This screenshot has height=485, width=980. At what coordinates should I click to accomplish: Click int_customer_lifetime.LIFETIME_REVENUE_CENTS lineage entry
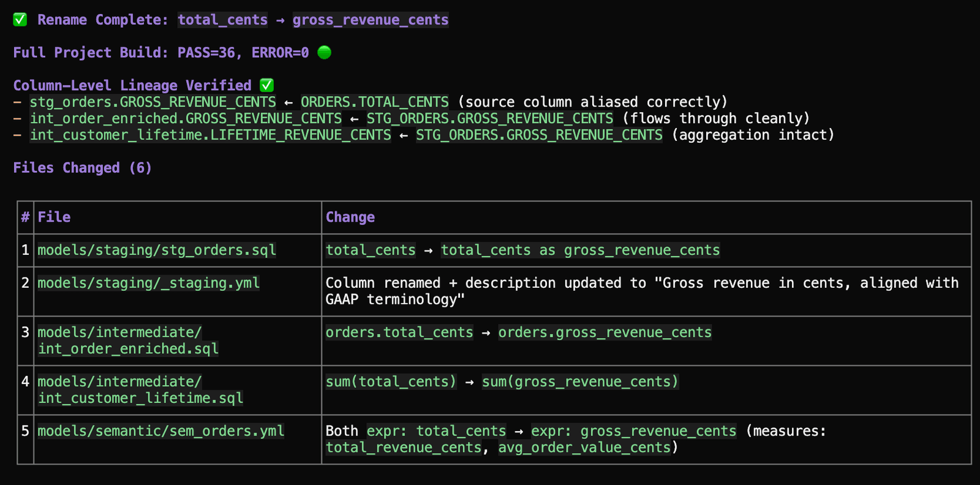[x=211, y=135]
